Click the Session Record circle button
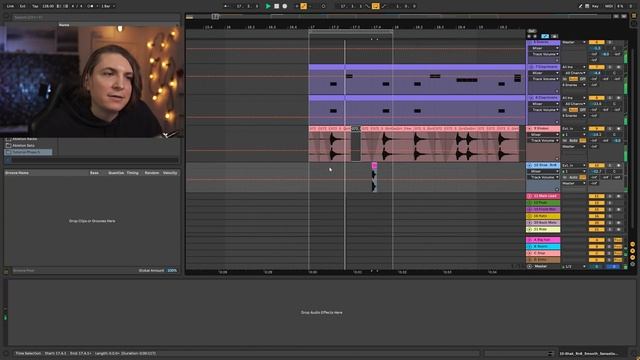 [323, 6]
